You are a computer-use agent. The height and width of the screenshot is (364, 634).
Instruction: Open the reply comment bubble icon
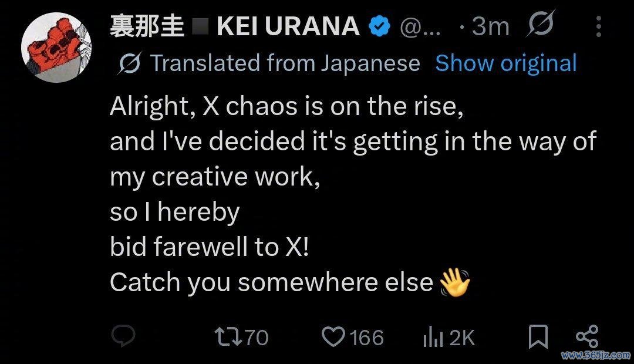click(123, 336)
